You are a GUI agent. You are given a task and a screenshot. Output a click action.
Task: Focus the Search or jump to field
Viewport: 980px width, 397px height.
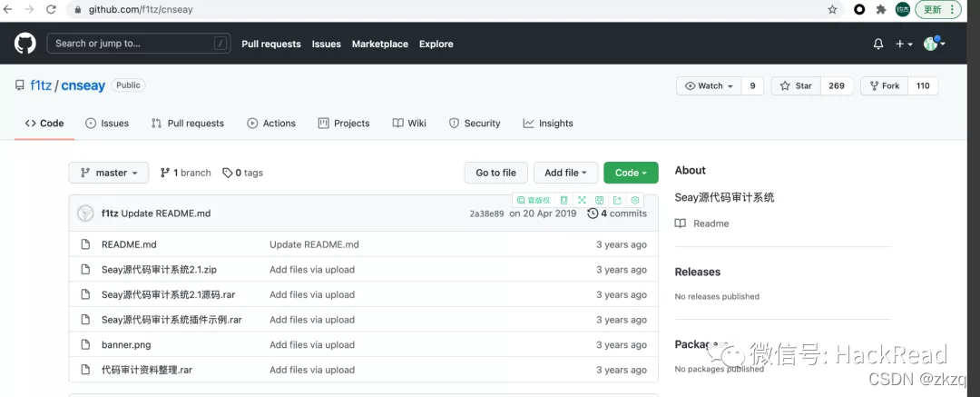[x=139, y=44]
